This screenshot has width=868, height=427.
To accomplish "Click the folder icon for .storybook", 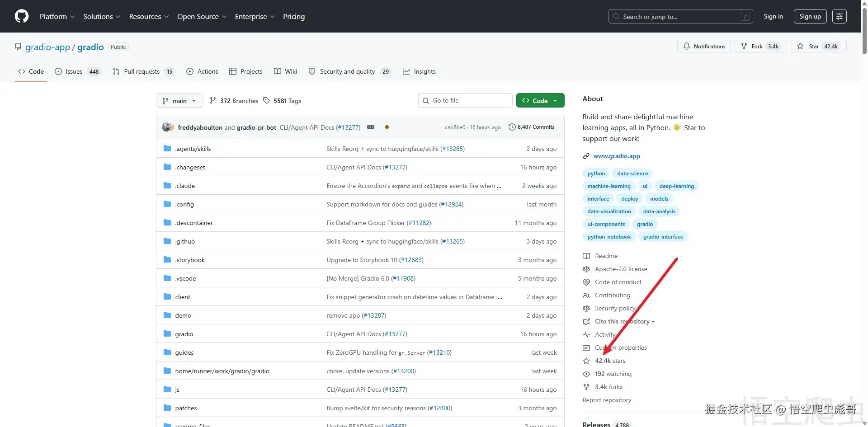I will click(167, 259).
